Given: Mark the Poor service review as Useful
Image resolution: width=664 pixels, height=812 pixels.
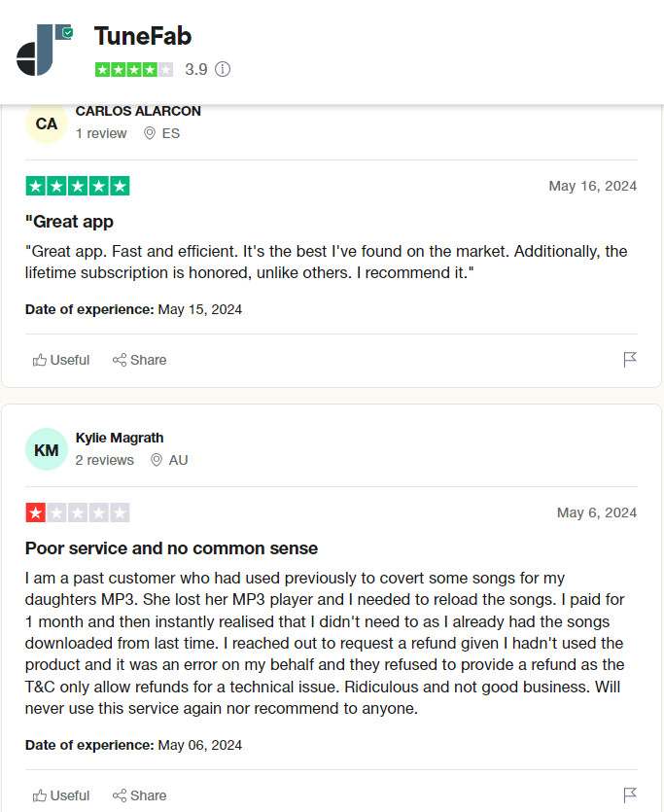Looking at the screenshot, I should click(61, 795).
